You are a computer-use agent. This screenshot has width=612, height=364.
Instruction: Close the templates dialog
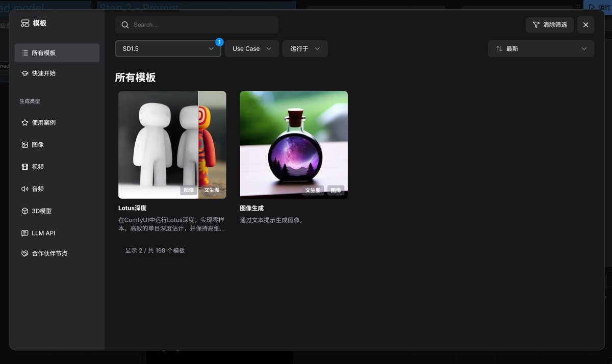click(585, 25)
